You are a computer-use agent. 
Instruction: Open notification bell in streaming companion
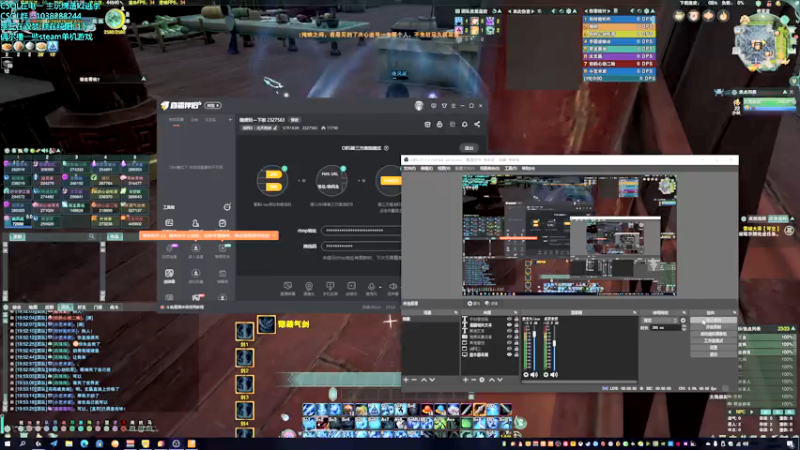pyautogui.click(x=465, y=124)
